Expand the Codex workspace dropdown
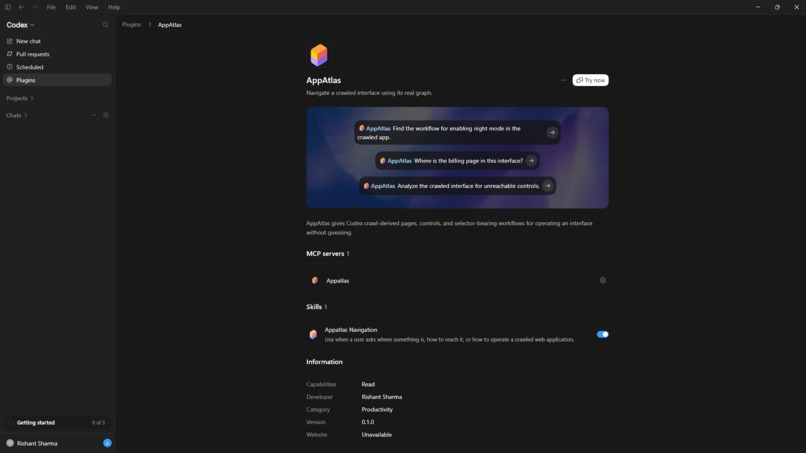This screenshot has width=806, height=453. coord(21,25)
